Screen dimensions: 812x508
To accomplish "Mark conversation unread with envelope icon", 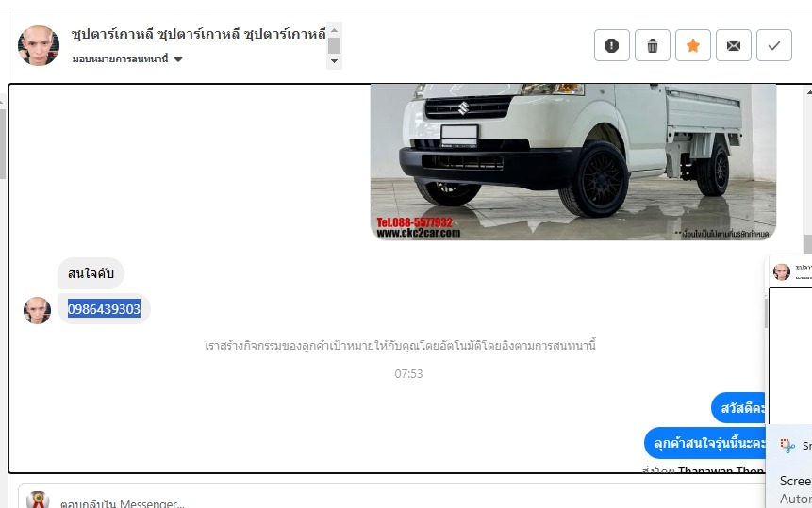I will point(734,45).
